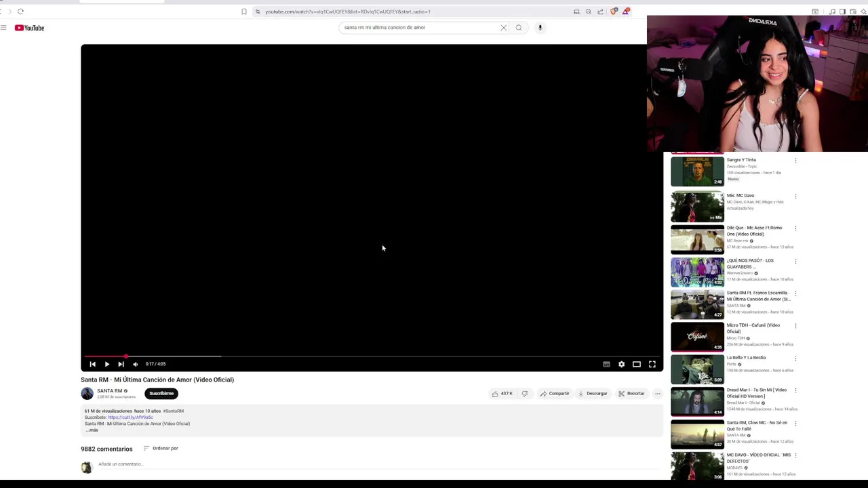Enter fullscreen from the video player
This screenshot has height=488, width=868.
pos(652,364)
